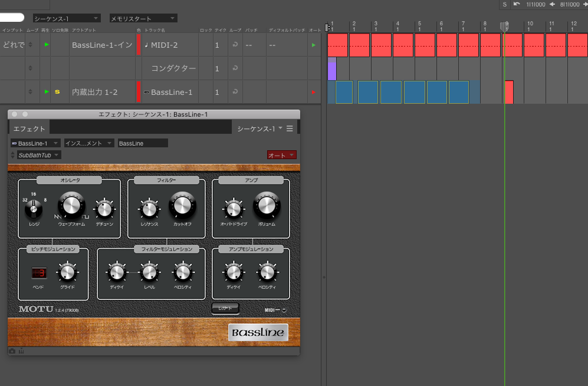Click the playhead marker at bar 9

[505, 27]
